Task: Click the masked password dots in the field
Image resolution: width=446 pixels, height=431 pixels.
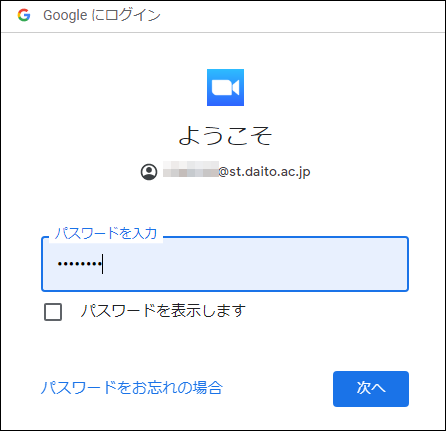Action: 79,264
